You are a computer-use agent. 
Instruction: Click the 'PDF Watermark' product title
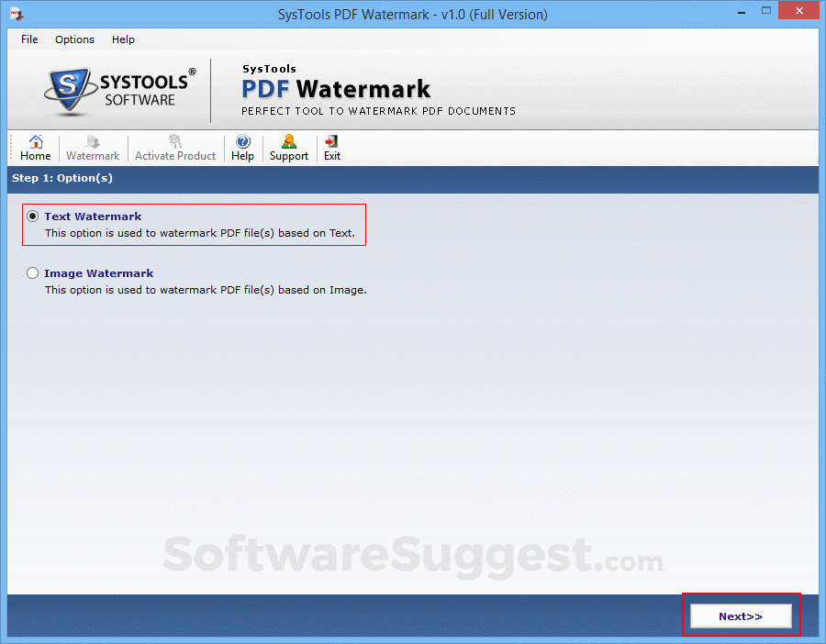coord(336,88)
